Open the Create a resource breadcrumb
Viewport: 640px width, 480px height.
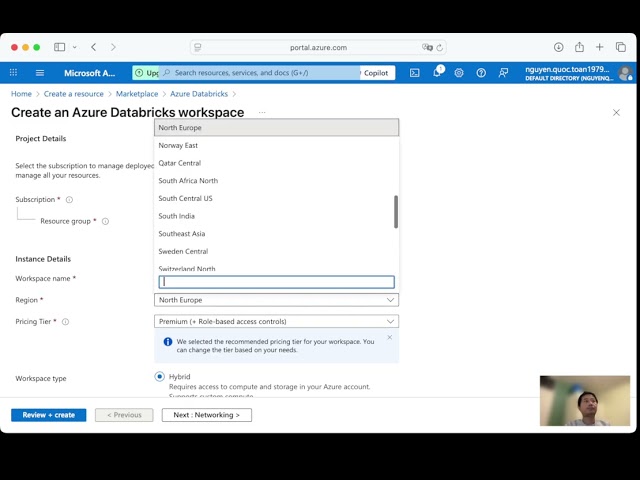click(74, 94)
